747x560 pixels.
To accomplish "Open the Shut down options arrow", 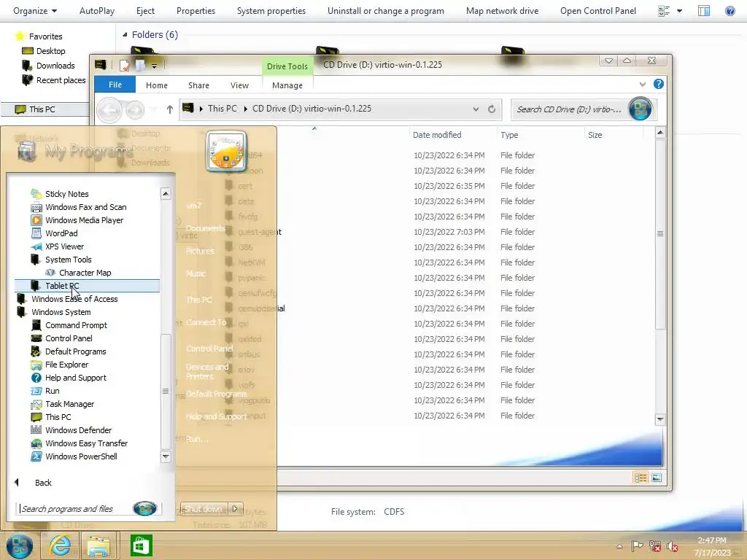I will pos(236,508).
